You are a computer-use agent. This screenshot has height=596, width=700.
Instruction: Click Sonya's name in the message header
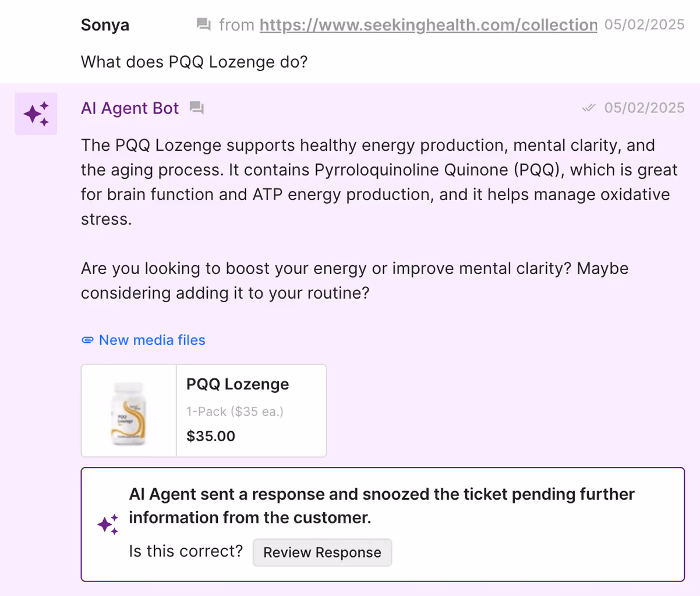click(x=105, y=24)
